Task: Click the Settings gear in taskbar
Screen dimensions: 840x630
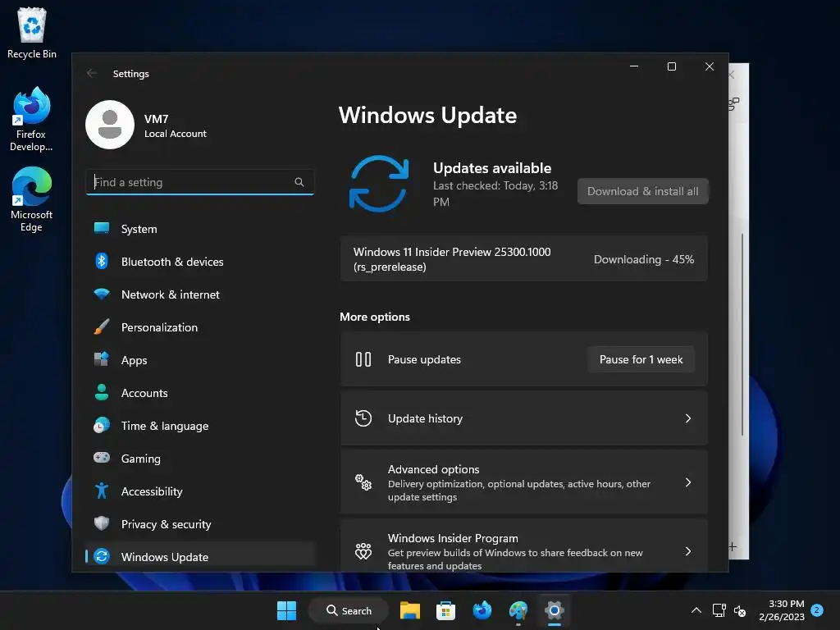Action: (x=555, y=610)
